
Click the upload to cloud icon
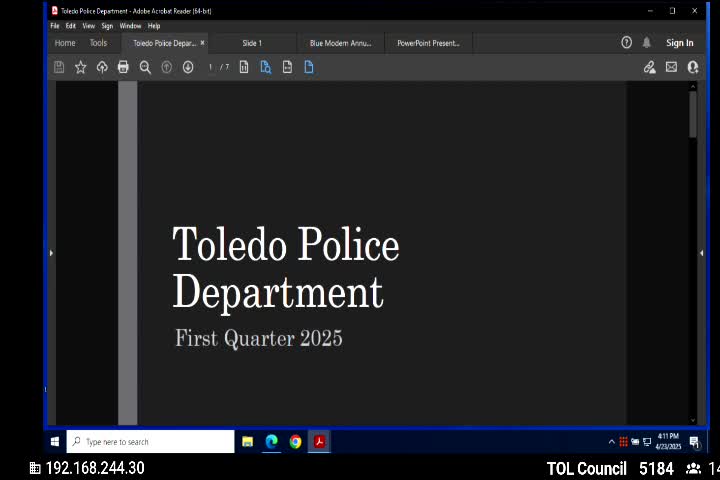102,67
